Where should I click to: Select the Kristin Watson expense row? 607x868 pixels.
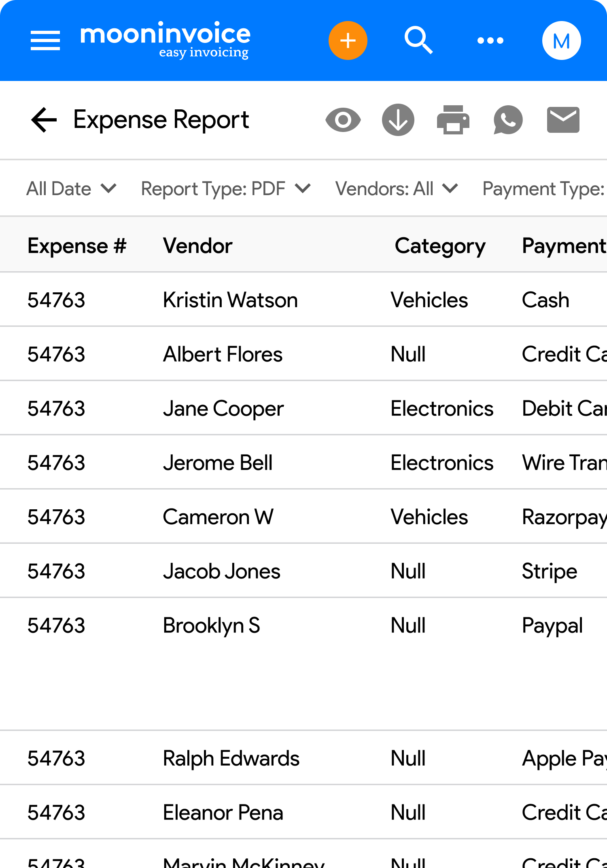click(230, 300)
